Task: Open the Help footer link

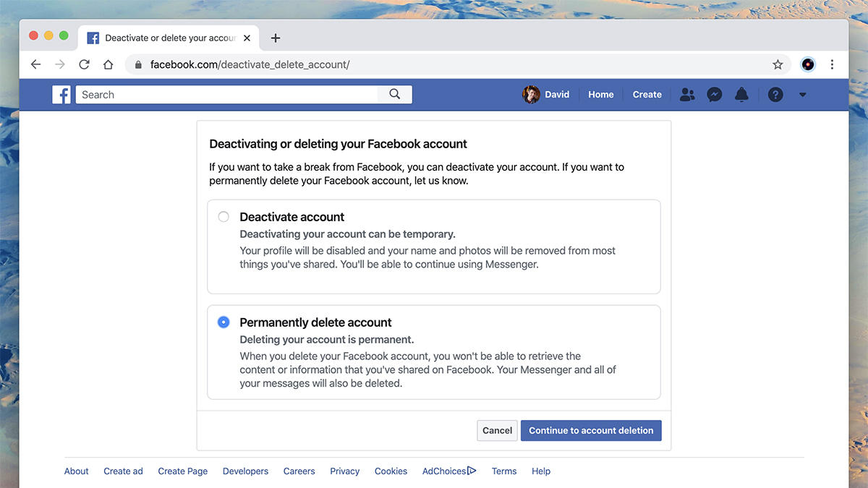Action: (541, 471)
